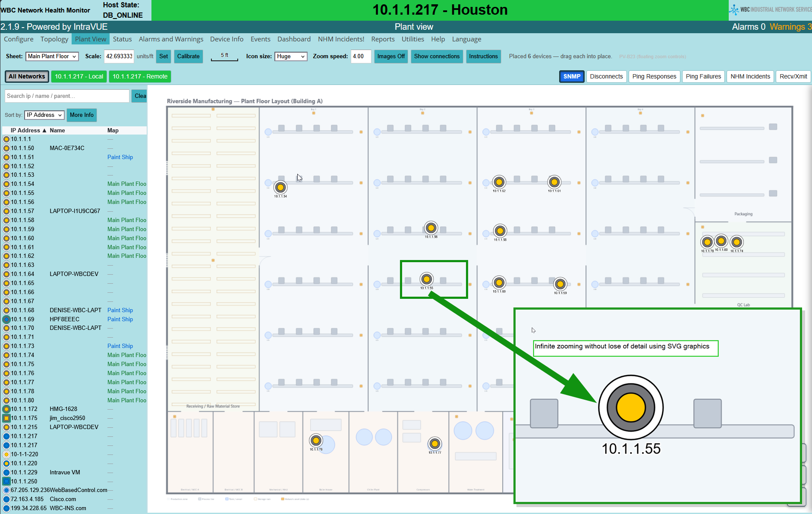The image size is (812, 514).
Task: Click the 10.1.1.54 device icon on the floor map
Action: click(x=280, y=188)
